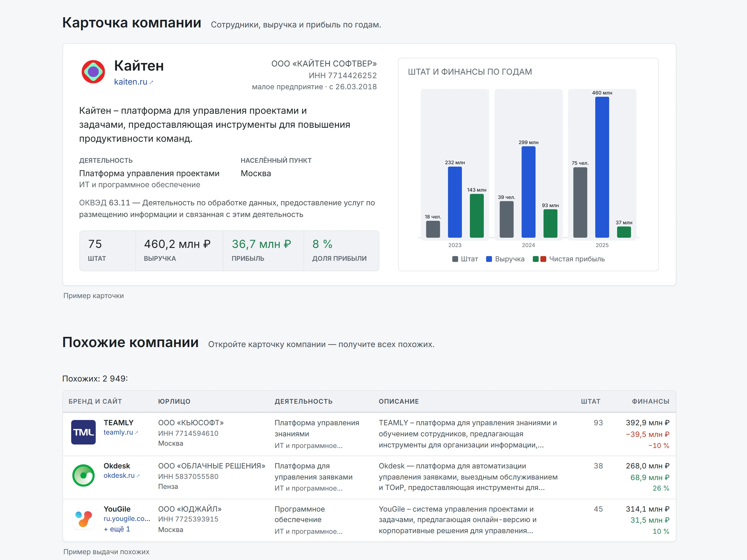This screenshot has height=560, width=747.
Task: Click the 'ДЕЯТЕЛЬНОСТЬ' table column header
Action: click(x=303, y=401)
